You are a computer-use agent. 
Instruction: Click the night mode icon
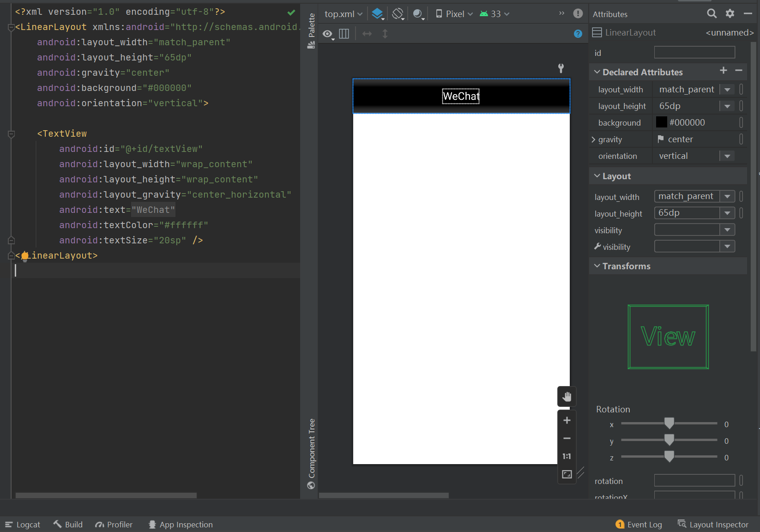click(418, 14)
